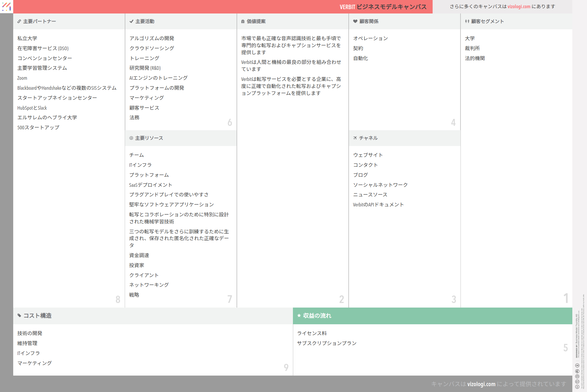Open the vizologi.com link in the footer

tap(481, 384)
